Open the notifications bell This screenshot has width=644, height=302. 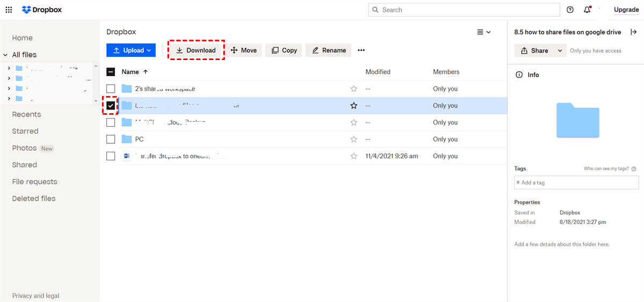(x=587, y=10)
